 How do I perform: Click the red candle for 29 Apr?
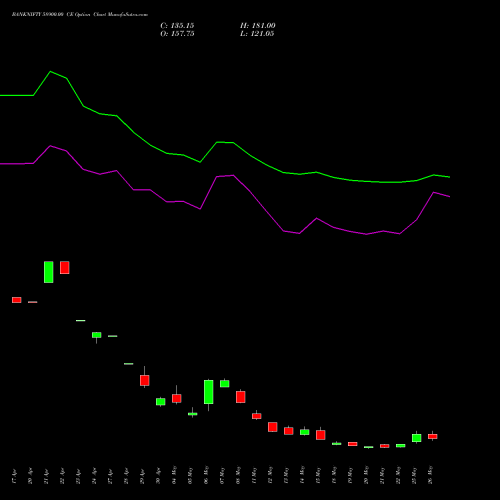coord(145,380)
